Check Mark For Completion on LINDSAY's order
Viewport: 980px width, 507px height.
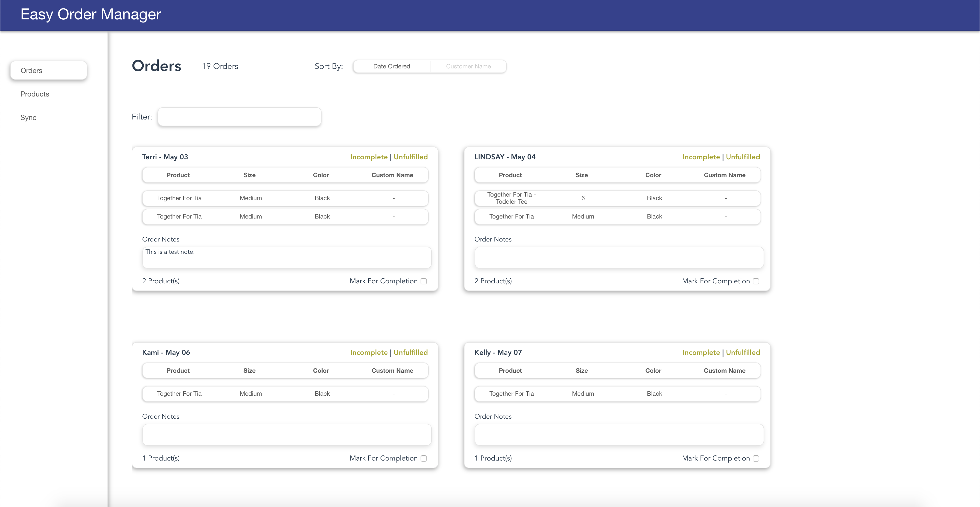coord(756,281)
